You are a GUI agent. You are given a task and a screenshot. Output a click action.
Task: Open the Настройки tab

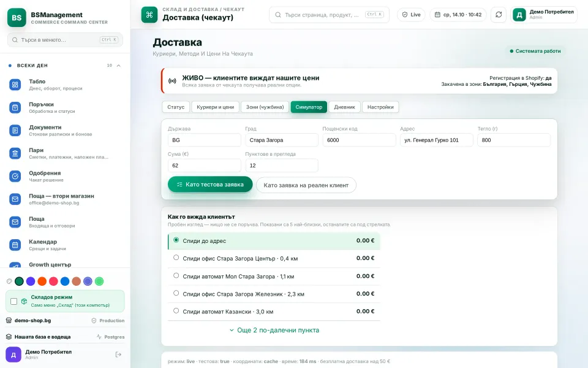(380, 107)
